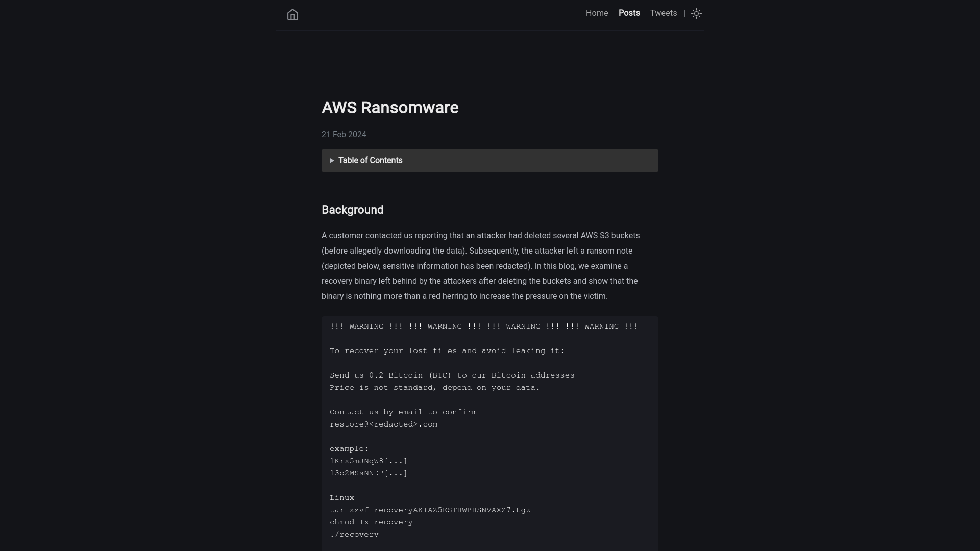980x551 pixels.
Task: Select Bitcoin address 13o2MSsNNDP[...]
Action: tap(369, 473)
